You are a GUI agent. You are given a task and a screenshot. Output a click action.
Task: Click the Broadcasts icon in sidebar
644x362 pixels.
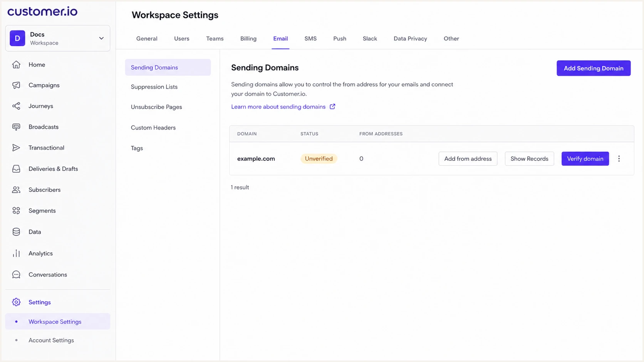click(16, 127)
